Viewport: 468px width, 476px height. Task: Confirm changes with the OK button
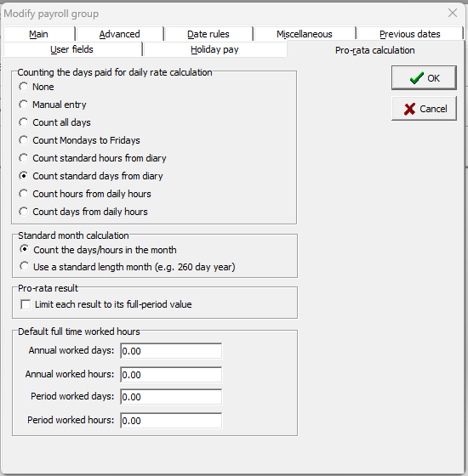click(424, 77)
